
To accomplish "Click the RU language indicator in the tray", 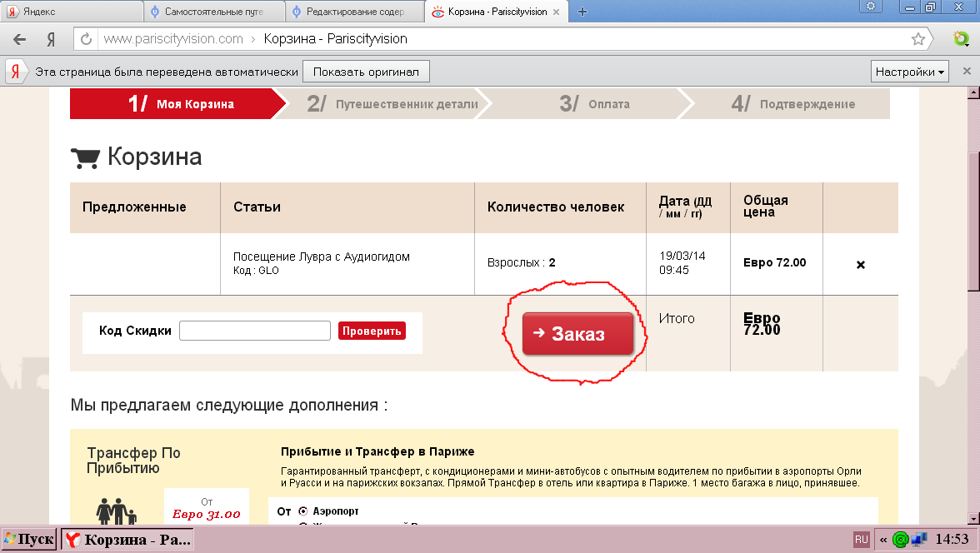I will pyautogui.click(x=862, y=539).
